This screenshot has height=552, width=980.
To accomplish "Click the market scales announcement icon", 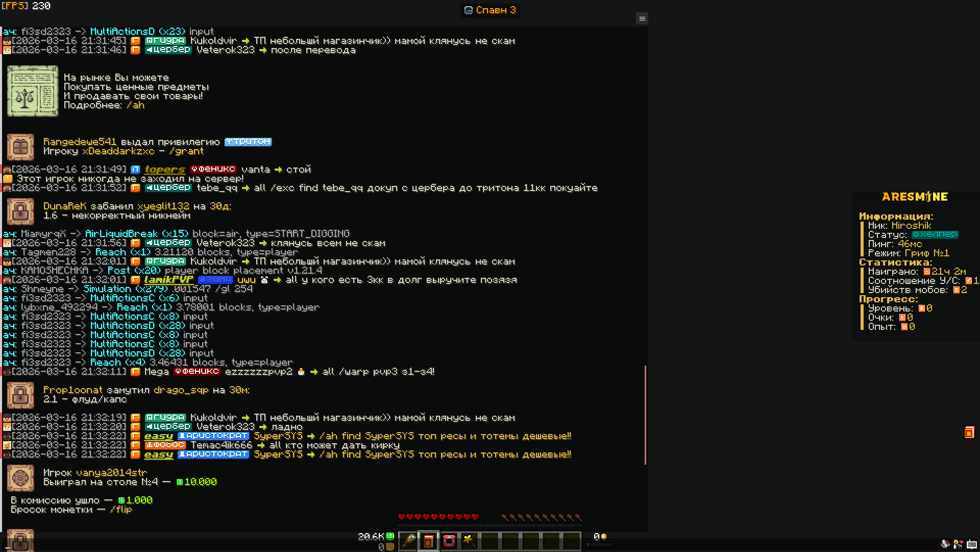I will point(33,91).
